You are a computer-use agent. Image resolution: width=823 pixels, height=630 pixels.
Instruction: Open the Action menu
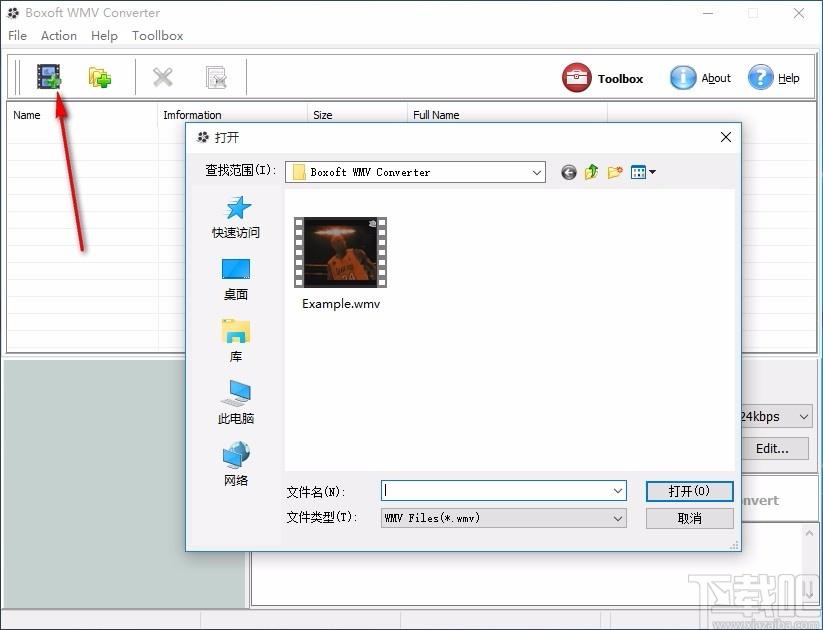59,36
